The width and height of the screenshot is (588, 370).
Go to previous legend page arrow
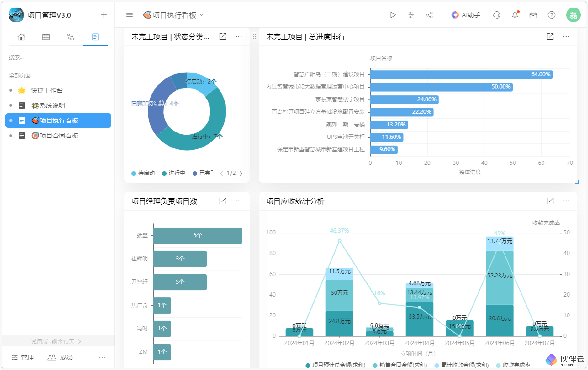(x=221, y=173)
